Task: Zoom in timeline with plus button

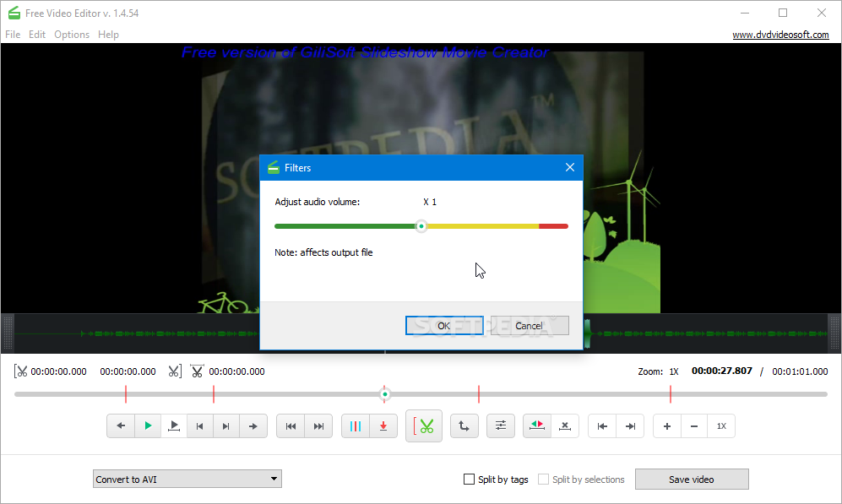Action: [667, 426]
